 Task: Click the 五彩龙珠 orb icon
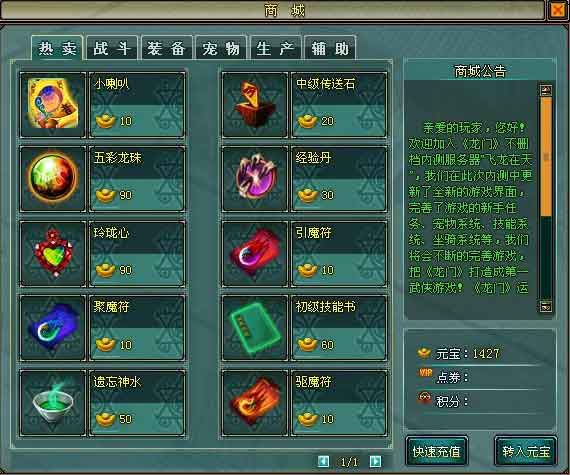pos(53,178)
